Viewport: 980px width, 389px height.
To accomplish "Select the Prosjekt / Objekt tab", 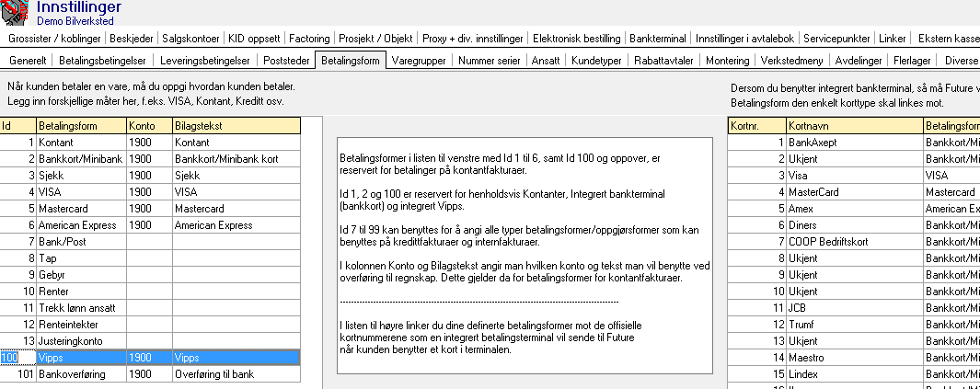I will (x=375, y=39).
